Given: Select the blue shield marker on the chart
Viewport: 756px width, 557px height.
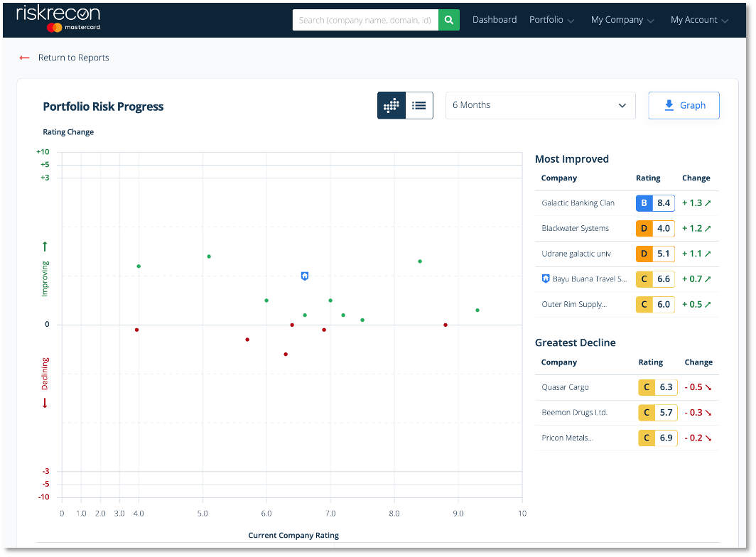Looking at the screenshot, I should [304, 276].
